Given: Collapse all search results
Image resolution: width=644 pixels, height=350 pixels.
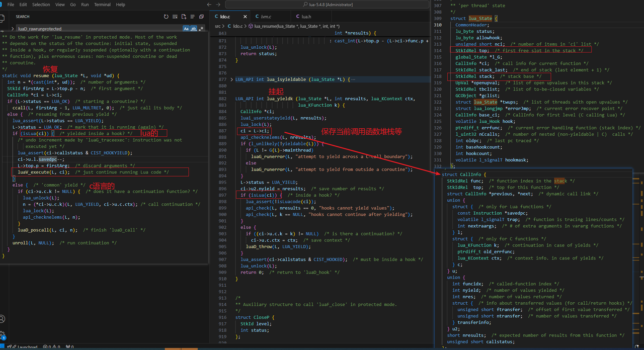Looking at the screenshot, I should tap(201, 17).
